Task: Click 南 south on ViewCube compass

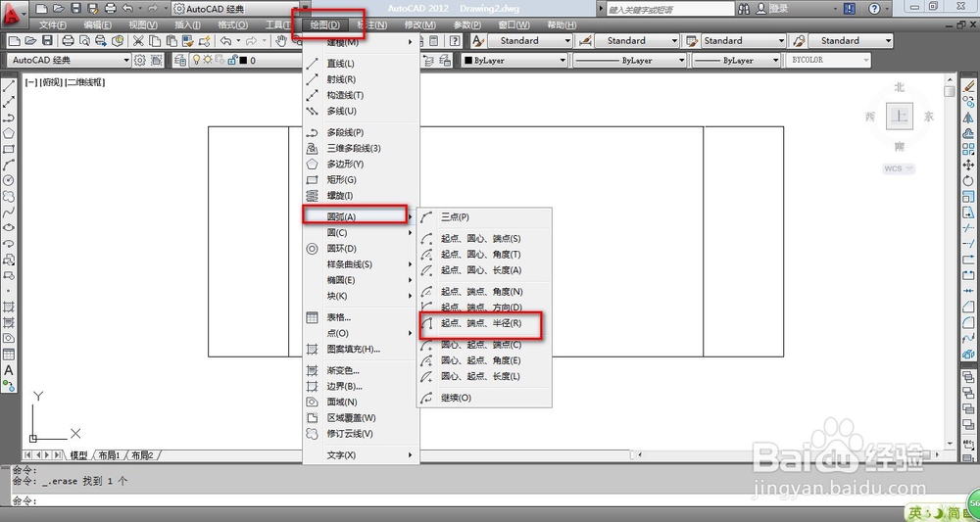Action: pyautogui.click(x=899, y=146)
